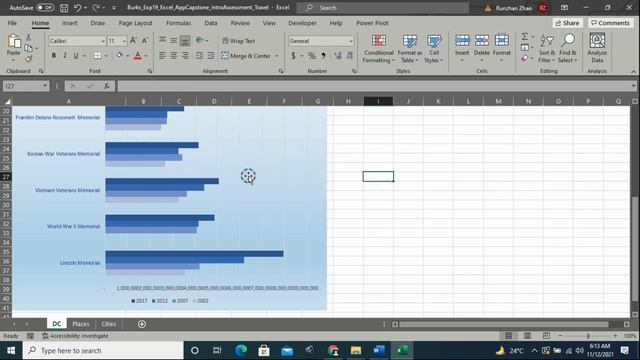Viewport: 640px width, 360px height.
Task: Apply the red Font Color
Action: 138,56
